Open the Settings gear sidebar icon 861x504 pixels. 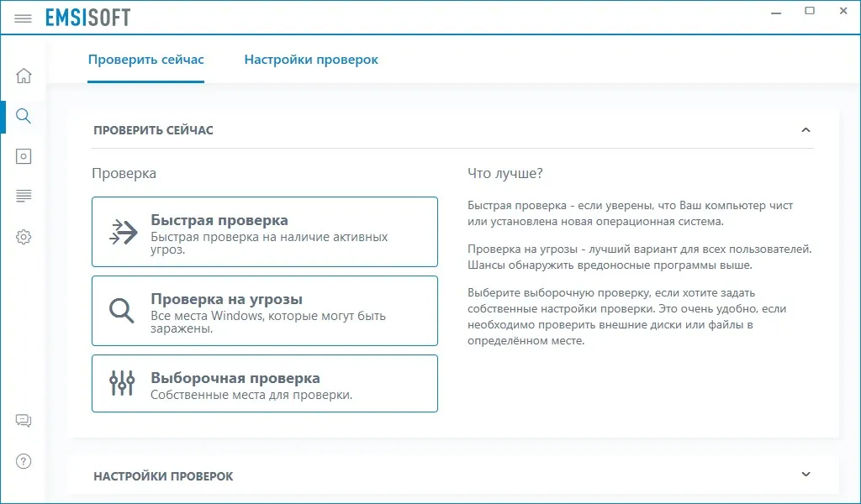pyautogui.click(x=23, y=237)
